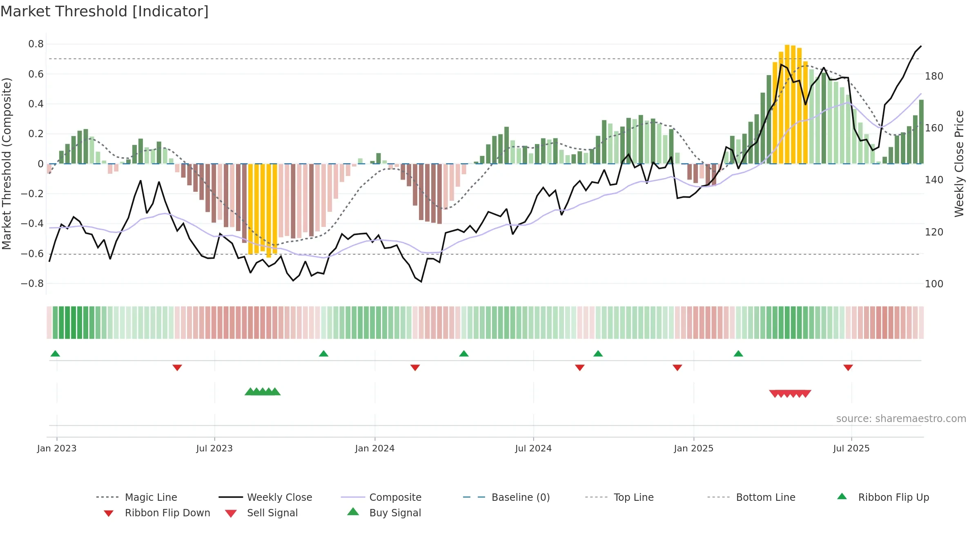Image resolution: width=980 pixels, height=551 pixels.
Task: Click the Weekly Close Price axis title
Action: (x=959, y=164)
